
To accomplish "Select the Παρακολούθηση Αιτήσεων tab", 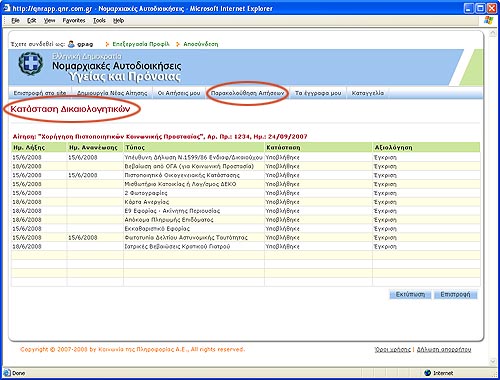I will pyautogui.click(x=247, y=93).
